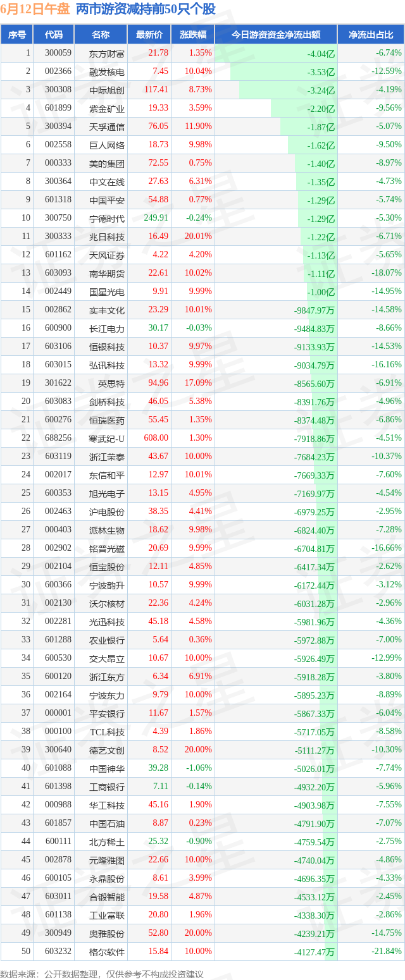Click the 序号 column header
This screenshot has width=405, height=980.
(x=17, y=35)
